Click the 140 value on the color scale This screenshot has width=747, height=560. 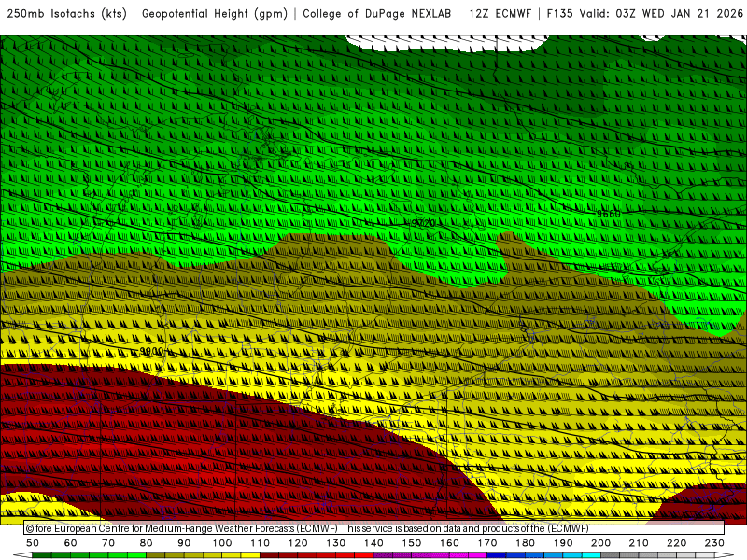[373, 543]
